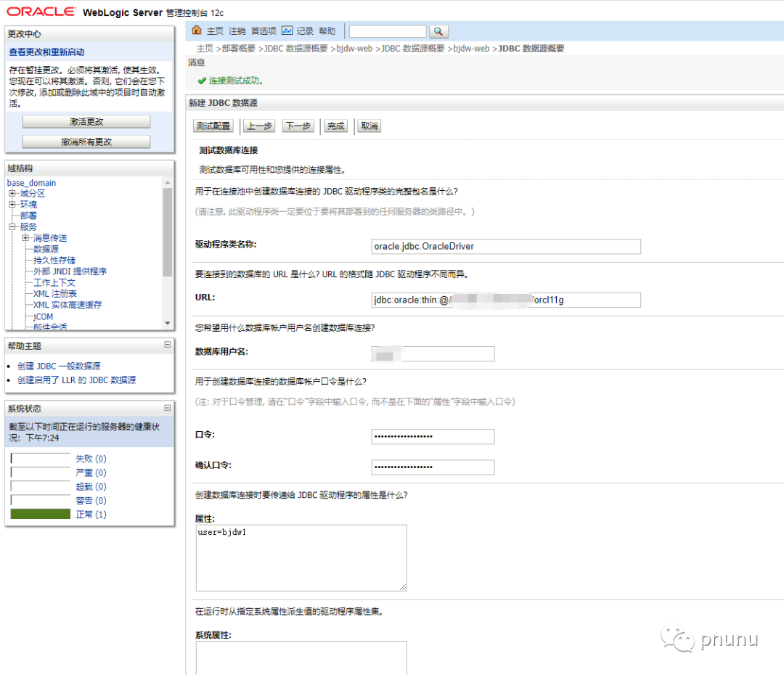
Task: Click the green 正常 health bar
Action: 41,514
